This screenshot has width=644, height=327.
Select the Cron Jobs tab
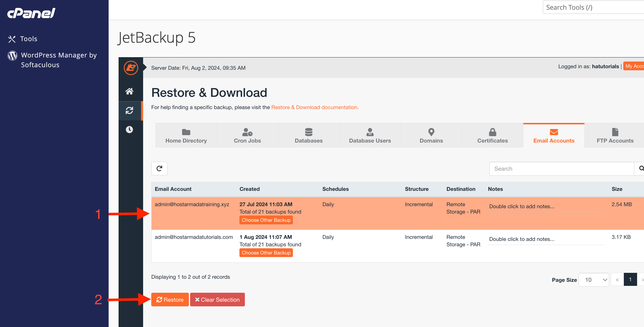[247, 135]
